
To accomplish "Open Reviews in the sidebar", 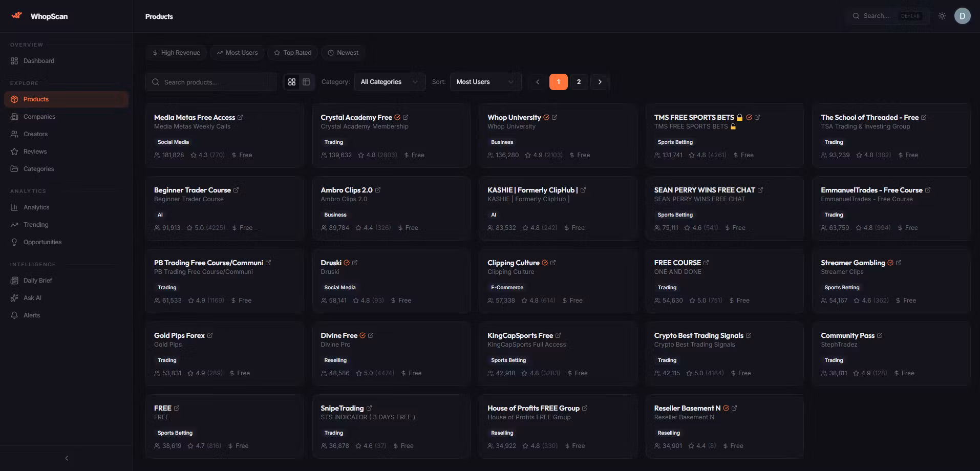I will [x=66, y=152].
